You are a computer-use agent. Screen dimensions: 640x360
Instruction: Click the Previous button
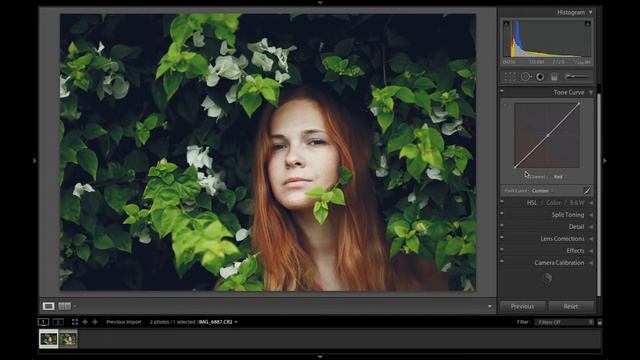click(x=522, y=307)
